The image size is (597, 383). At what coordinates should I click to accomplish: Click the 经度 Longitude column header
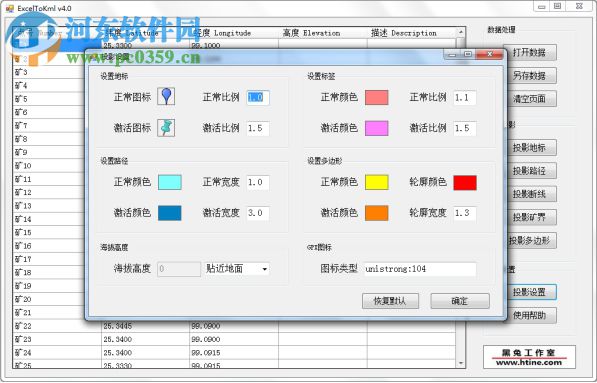(234, 33)
